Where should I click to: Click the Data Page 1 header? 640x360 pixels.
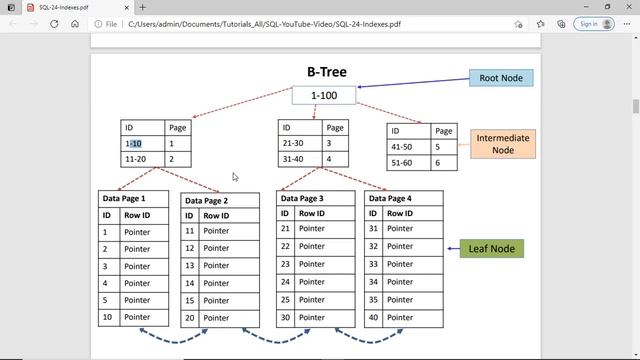tap(133, 199)
